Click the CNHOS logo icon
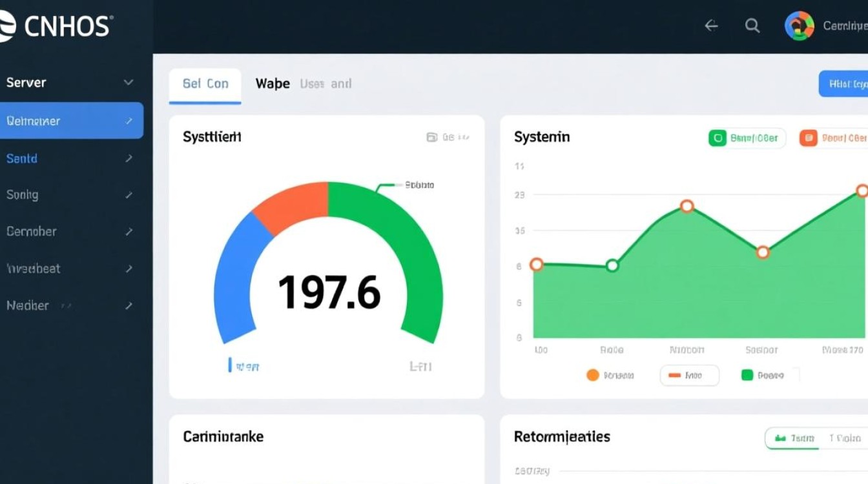This screenshot has width=868, height=484. point(6,26)
